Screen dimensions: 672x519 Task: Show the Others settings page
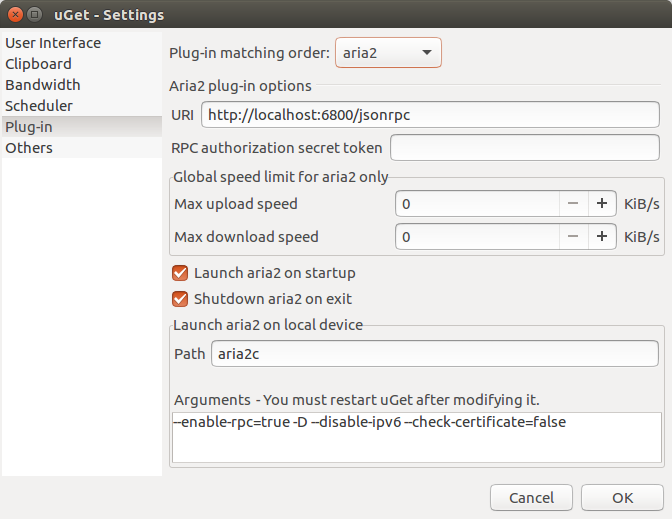(30, 148)
